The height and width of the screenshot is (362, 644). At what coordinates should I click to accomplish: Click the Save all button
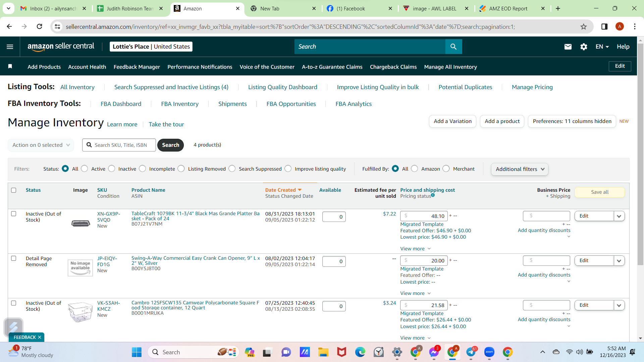(600, 192)
